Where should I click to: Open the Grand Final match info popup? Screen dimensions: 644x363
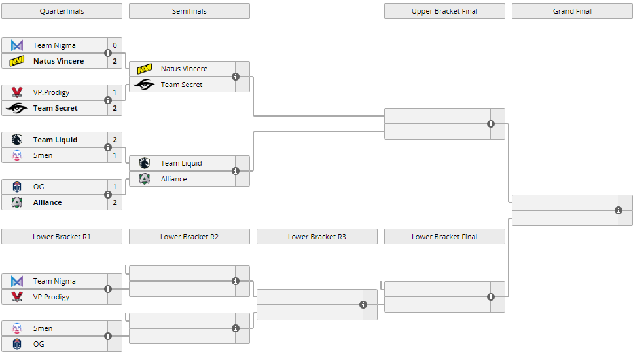pos(618,210)
